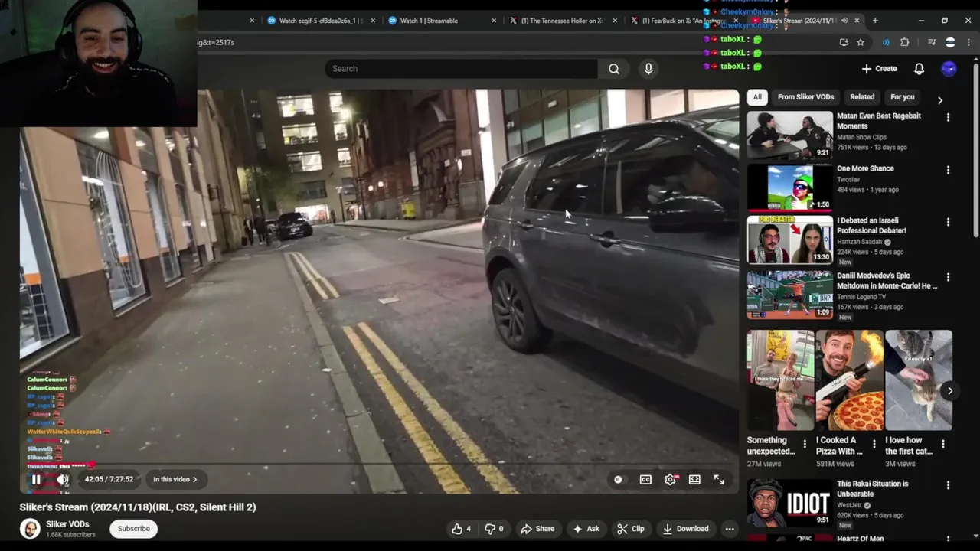Click the YouTube Search input field
The height and width of the screenshot is (551, 980).
461,69
